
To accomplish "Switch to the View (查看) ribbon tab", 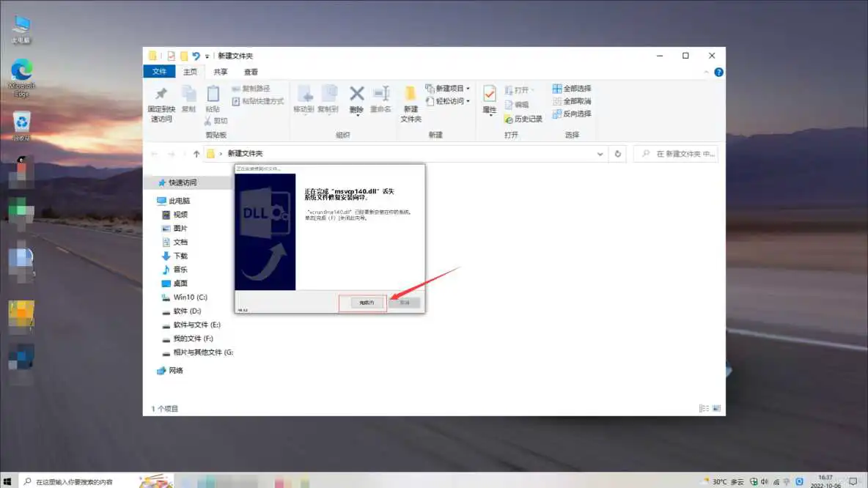I will coord(250,72).
